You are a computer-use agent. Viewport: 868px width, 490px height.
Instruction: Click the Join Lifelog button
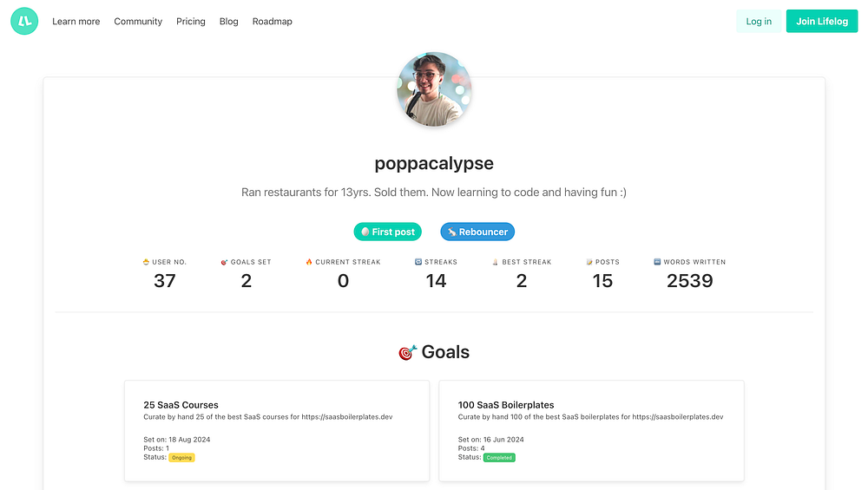pyautogui.click(x=822, y=22)
